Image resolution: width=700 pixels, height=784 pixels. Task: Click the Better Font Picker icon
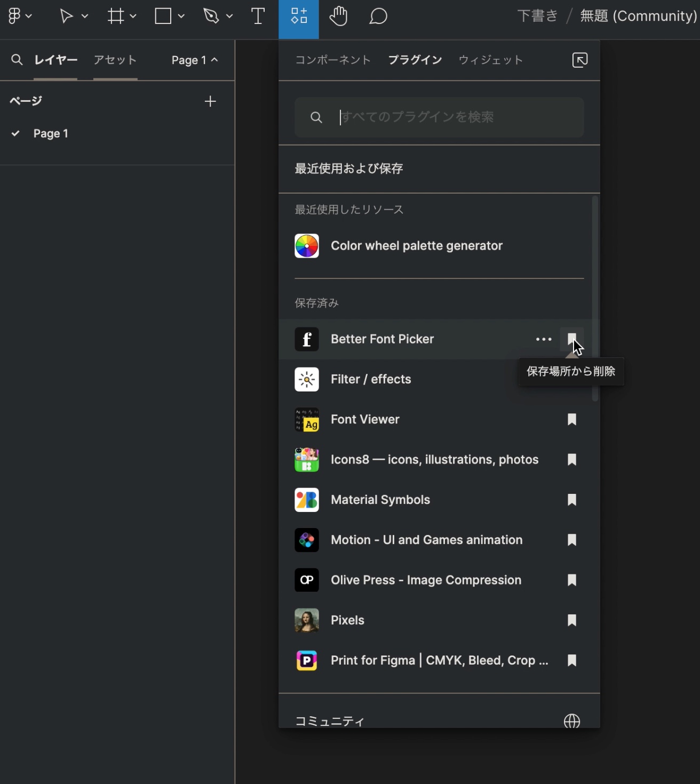point(307,339)
